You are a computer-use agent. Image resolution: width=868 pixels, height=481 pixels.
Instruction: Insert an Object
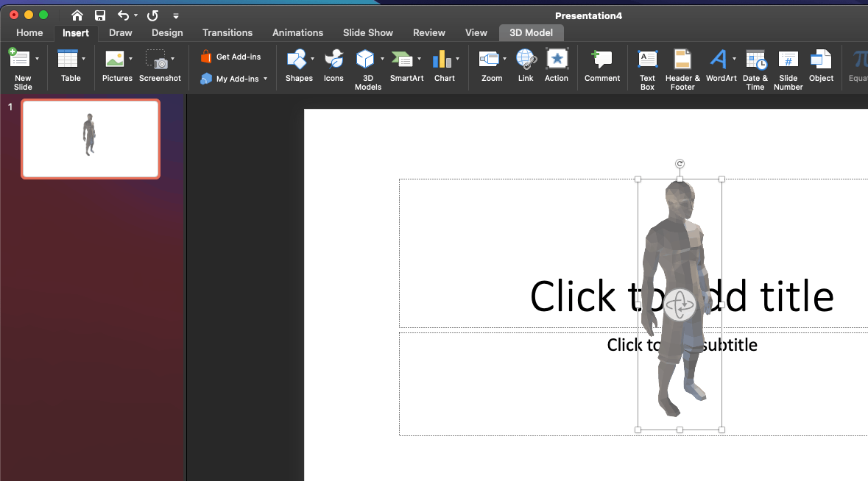pyautogui.click(x=821, y=65)
